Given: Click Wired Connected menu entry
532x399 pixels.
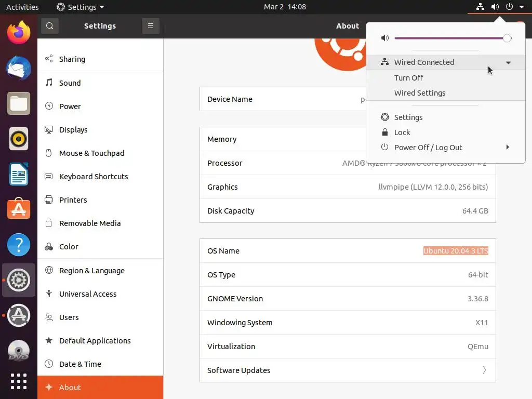Looking at the screenshot, I should [x=445, y=62].
